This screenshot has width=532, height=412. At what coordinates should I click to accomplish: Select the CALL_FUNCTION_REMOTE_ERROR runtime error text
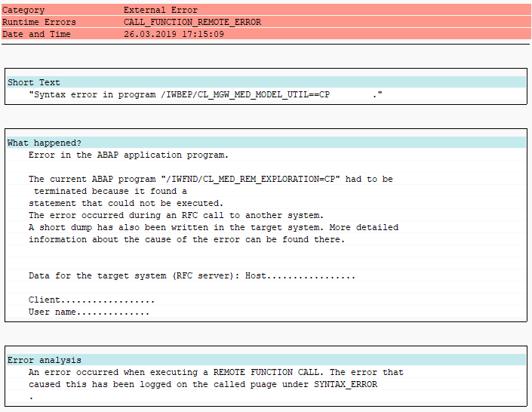pyautogui.click(x=192, y=22)
